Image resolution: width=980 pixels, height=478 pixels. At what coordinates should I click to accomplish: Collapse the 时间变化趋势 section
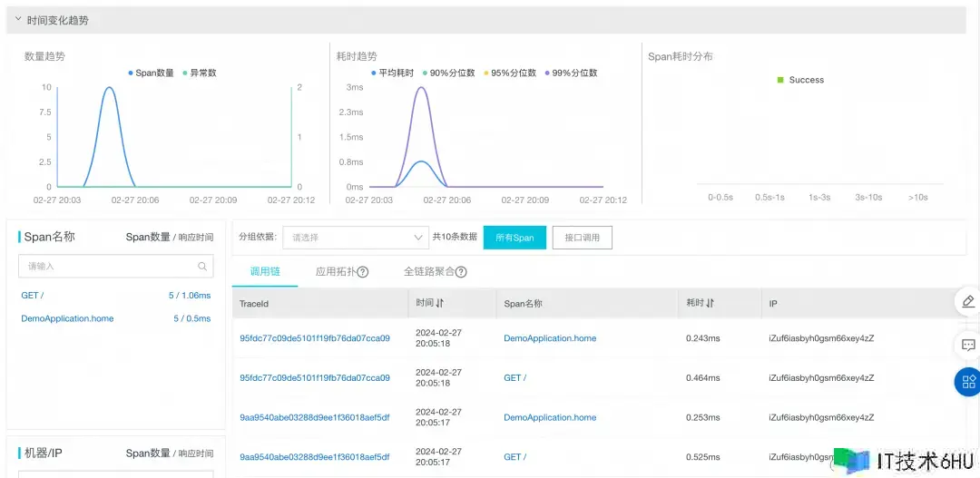[18, 19]
